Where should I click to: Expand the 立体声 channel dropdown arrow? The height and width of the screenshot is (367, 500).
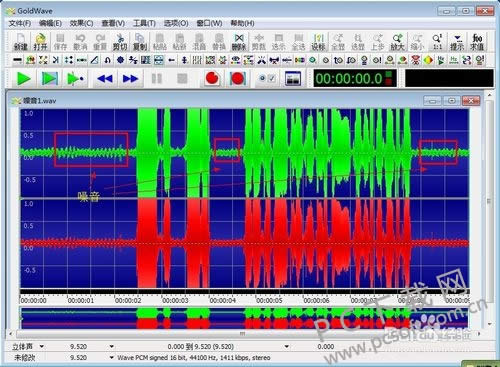tap(42, 346)
